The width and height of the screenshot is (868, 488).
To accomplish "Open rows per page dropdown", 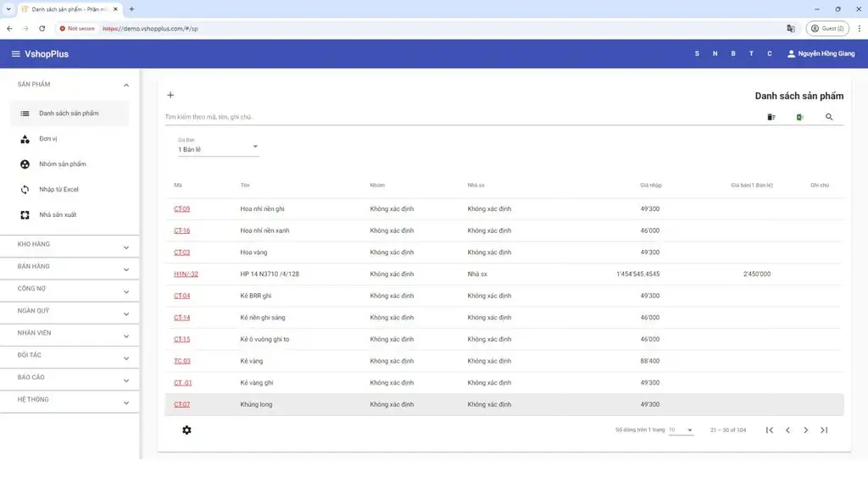I will coord(681,430).
